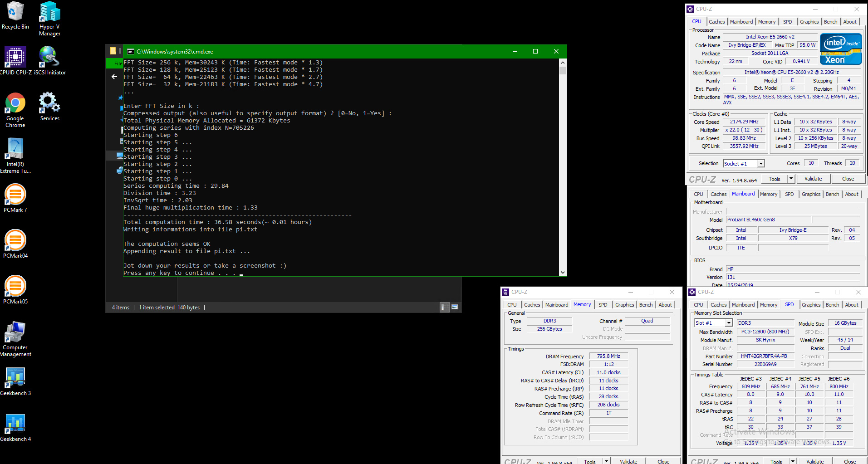Click Close button in SPD CPU-Z window
Image resolution: width=868 pixels, height=464 pixels.
850,461
